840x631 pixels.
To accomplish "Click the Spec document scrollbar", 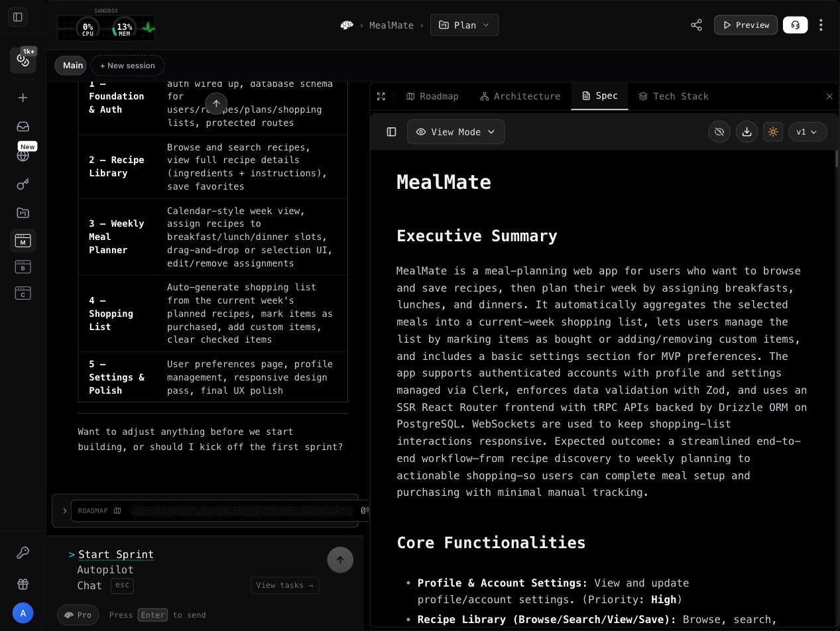I will tap(837, 159).
